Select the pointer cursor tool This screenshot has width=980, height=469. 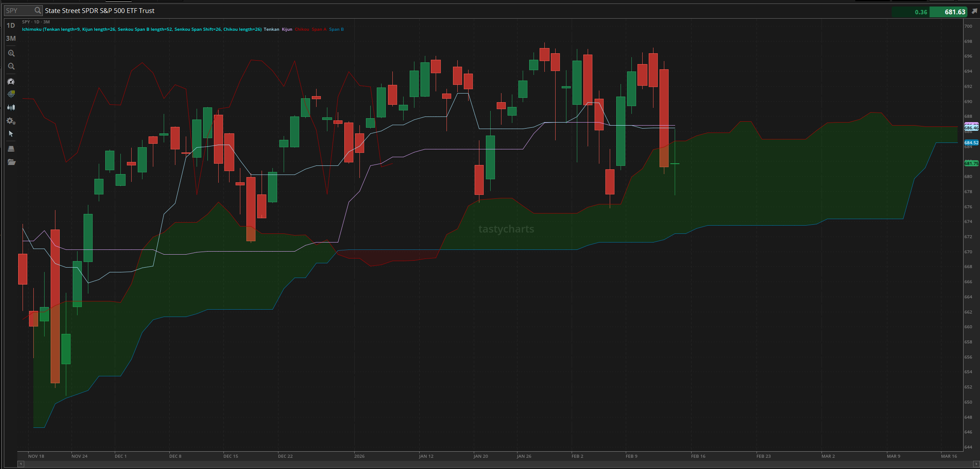point(11,134)
